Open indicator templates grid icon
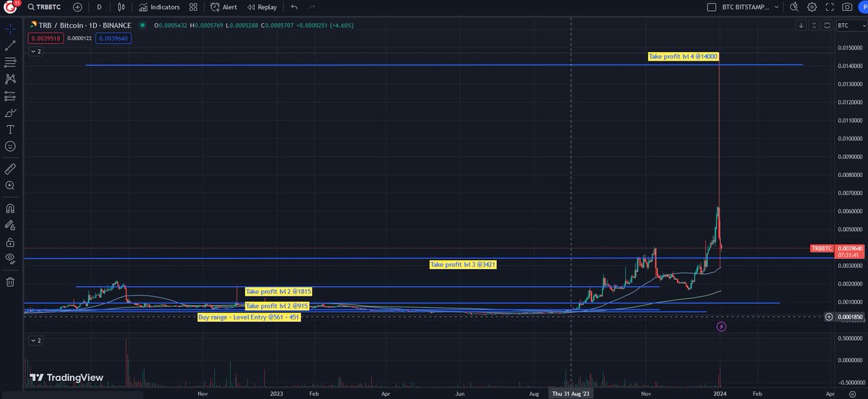868x399 pixels. tap(193, 7)
